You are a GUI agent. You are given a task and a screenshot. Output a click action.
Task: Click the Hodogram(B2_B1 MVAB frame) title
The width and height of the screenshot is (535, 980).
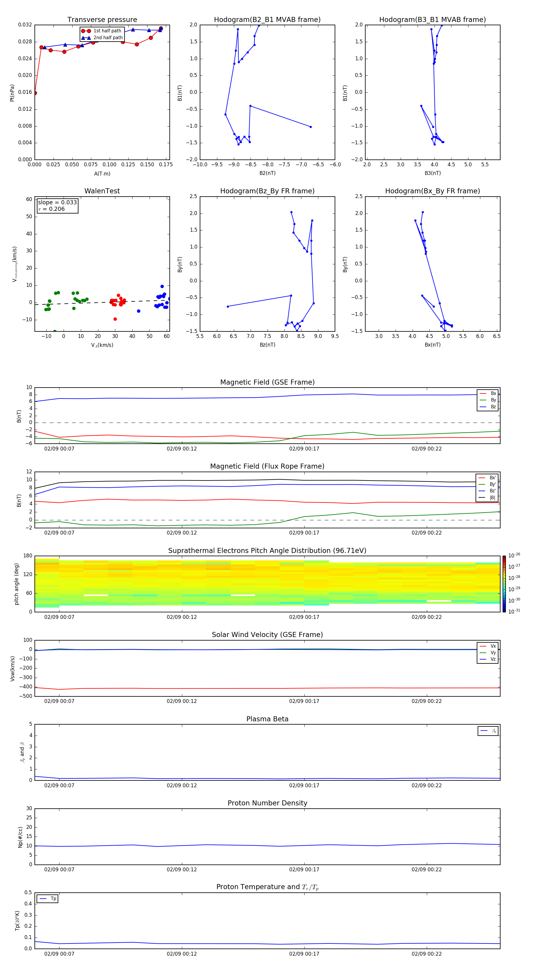click(267, 20)
